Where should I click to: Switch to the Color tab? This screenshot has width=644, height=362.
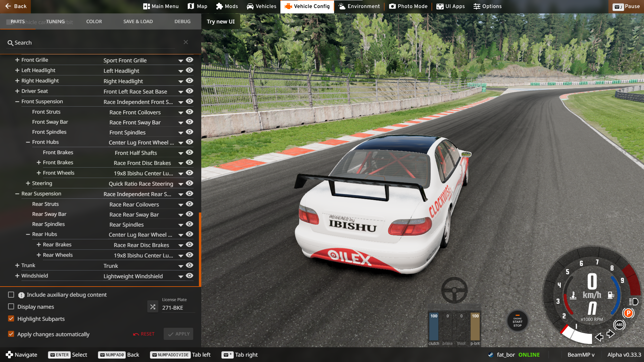(94, 21)
